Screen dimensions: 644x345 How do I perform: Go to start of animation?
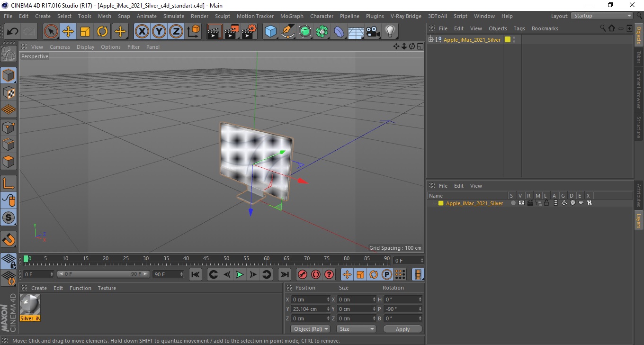[x=196, y=274]
